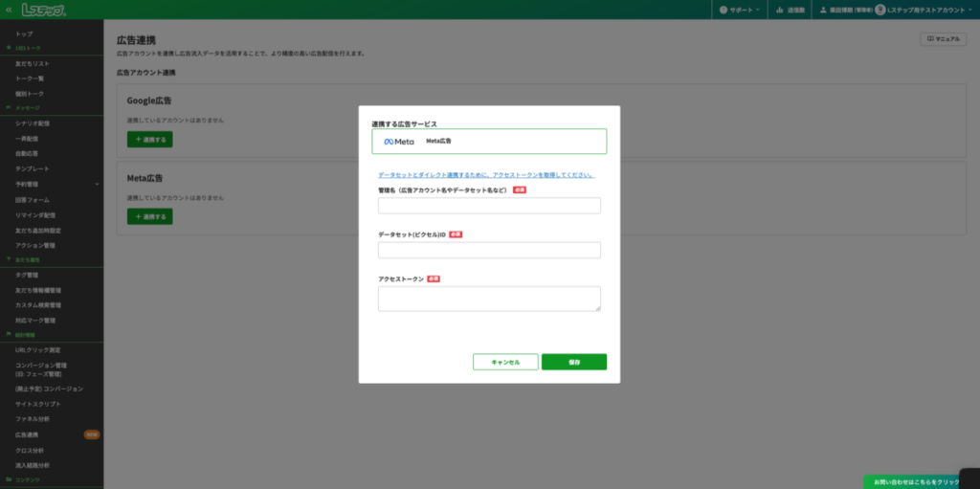
Task: Select 広告連携 in the sidebar menu
Action: (28, 434)
